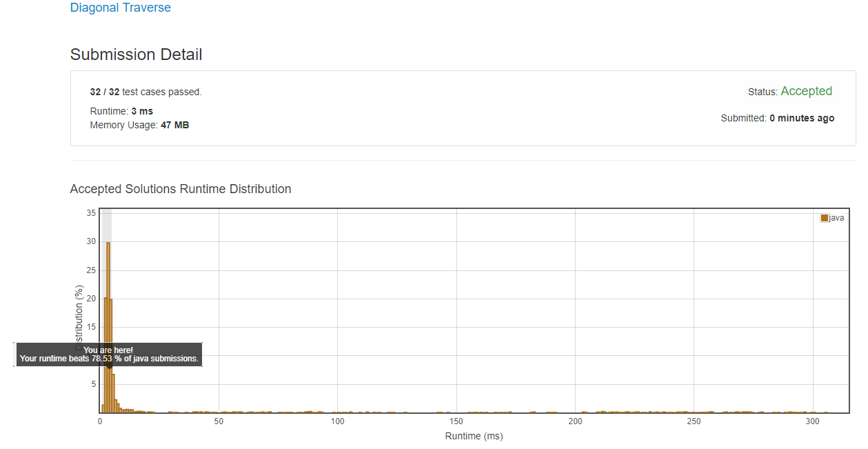
Task: Click the 'Submitted: 0 minutes ago' text
Action: (778, 118)
